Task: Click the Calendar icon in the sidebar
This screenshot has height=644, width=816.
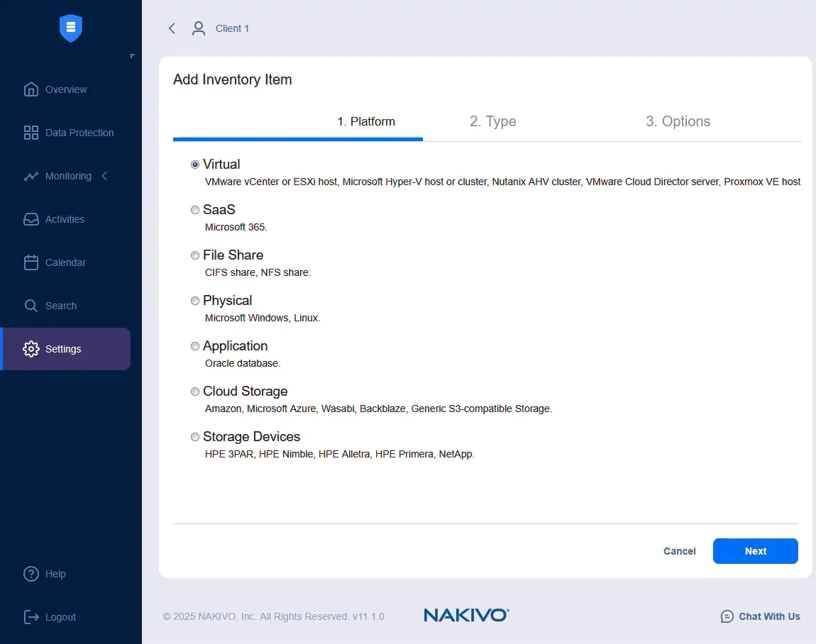Action: coord(31,262)
